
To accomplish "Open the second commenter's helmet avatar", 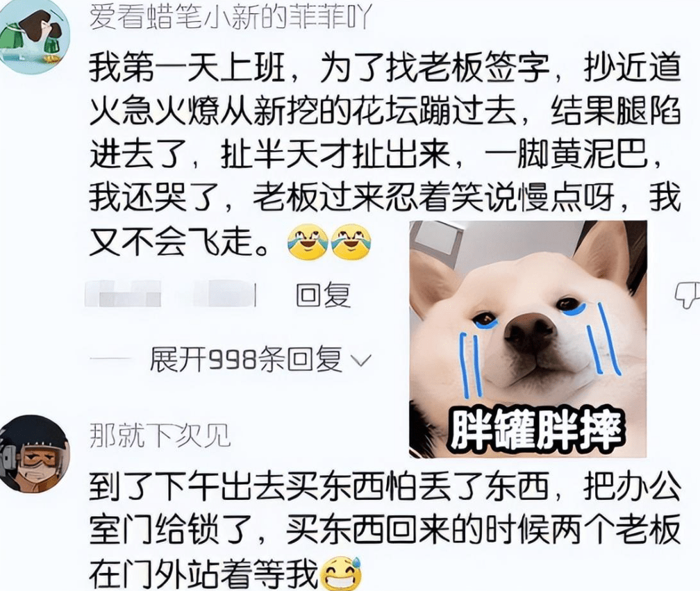I will (x=35, y=454).
